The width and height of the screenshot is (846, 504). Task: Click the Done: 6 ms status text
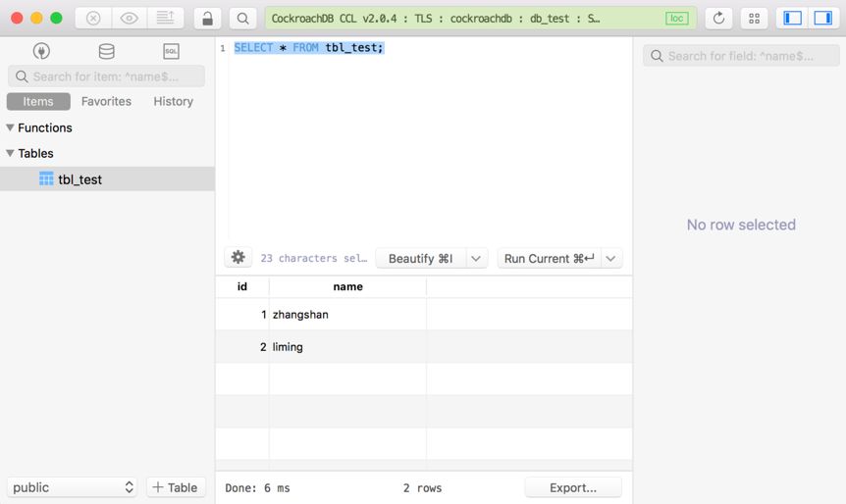(257, 488)
